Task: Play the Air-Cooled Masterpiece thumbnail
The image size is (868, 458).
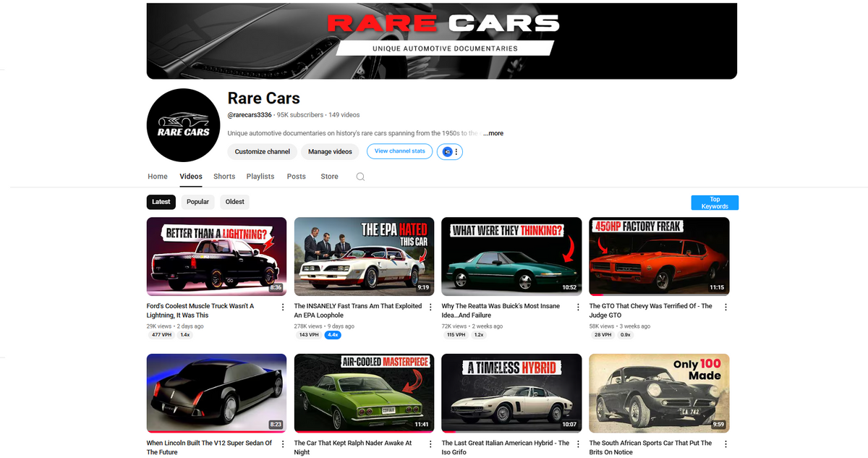Action: 365,393
